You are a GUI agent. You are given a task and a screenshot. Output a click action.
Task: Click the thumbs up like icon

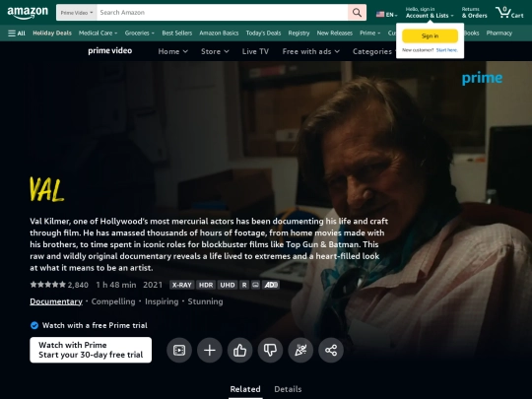239,350
